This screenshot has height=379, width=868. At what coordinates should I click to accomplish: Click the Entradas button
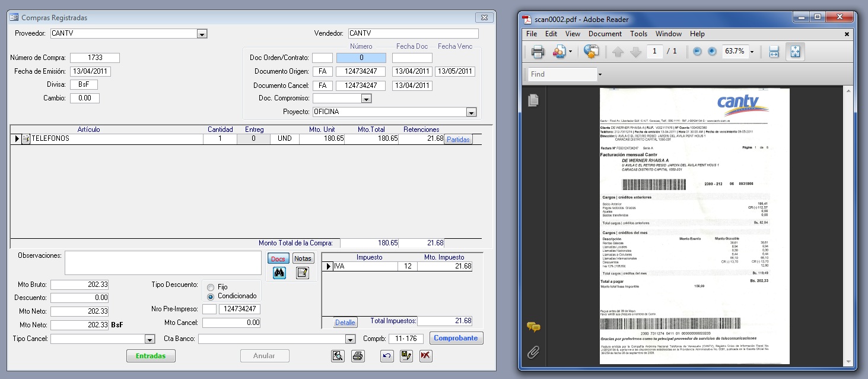coord(151,356)
